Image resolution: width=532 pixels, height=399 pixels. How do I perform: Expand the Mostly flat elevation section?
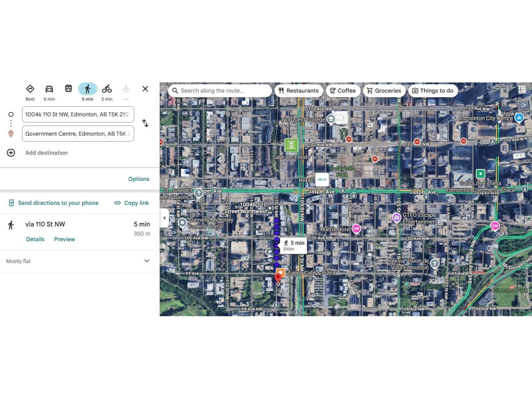[x=147, y=261]
